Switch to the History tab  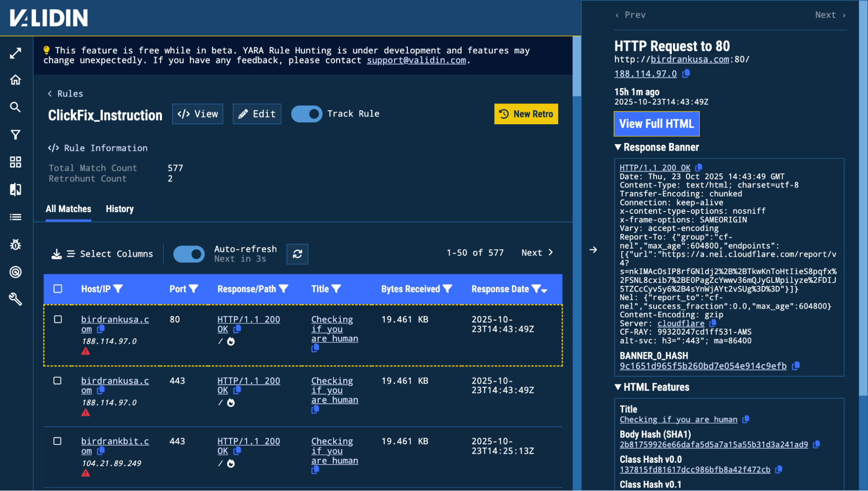119,209
